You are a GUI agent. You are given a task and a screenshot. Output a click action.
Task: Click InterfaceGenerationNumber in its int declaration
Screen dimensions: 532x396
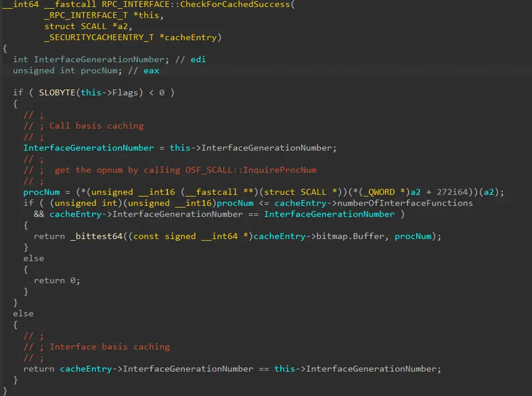click(x=94, y=59)
